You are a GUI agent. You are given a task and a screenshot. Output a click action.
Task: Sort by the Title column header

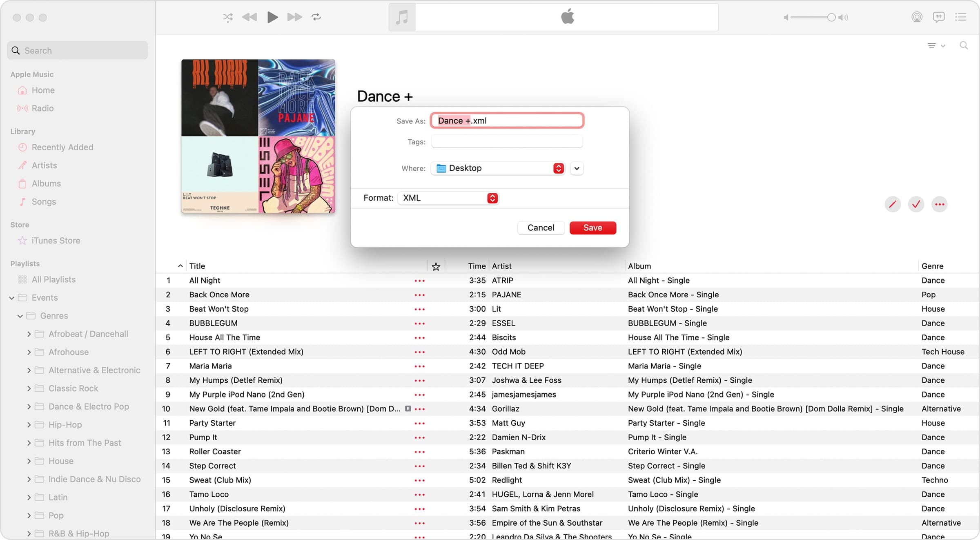pos(197,266)
